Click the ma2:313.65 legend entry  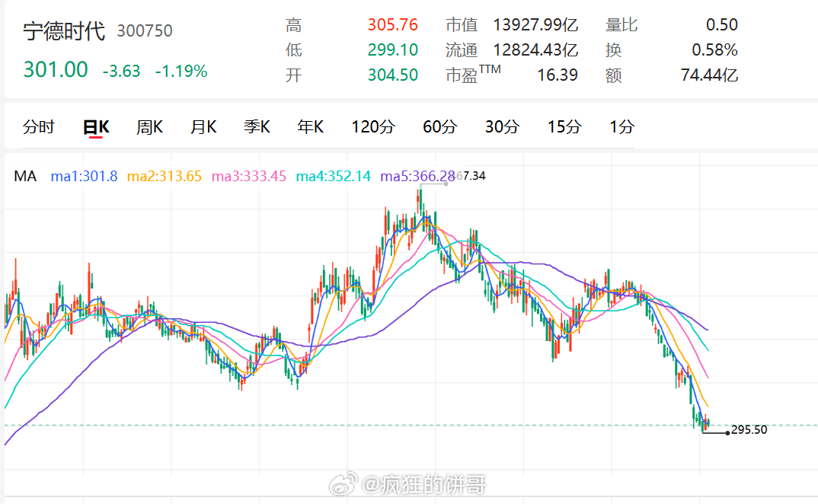165,176
